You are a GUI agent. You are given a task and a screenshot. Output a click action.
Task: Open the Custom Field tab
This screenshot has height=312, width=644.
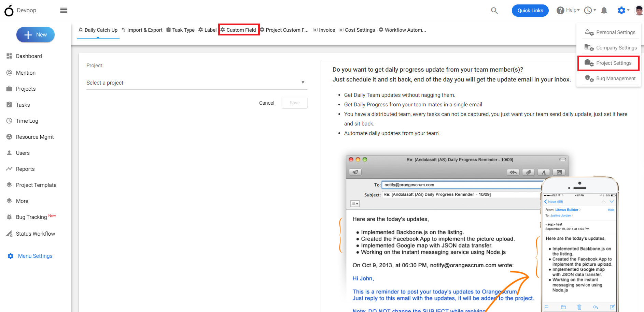238,30
